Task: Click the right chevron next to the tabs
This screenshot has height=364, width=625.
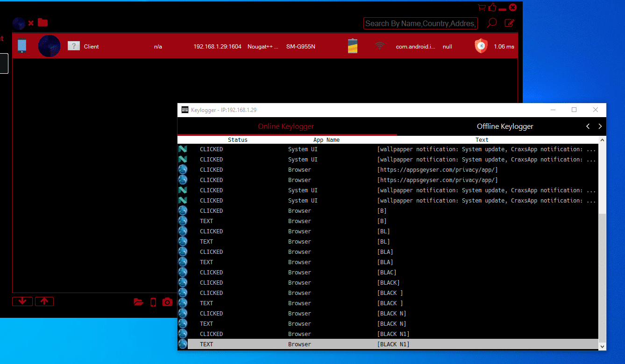Action: [x=600, y=126]
